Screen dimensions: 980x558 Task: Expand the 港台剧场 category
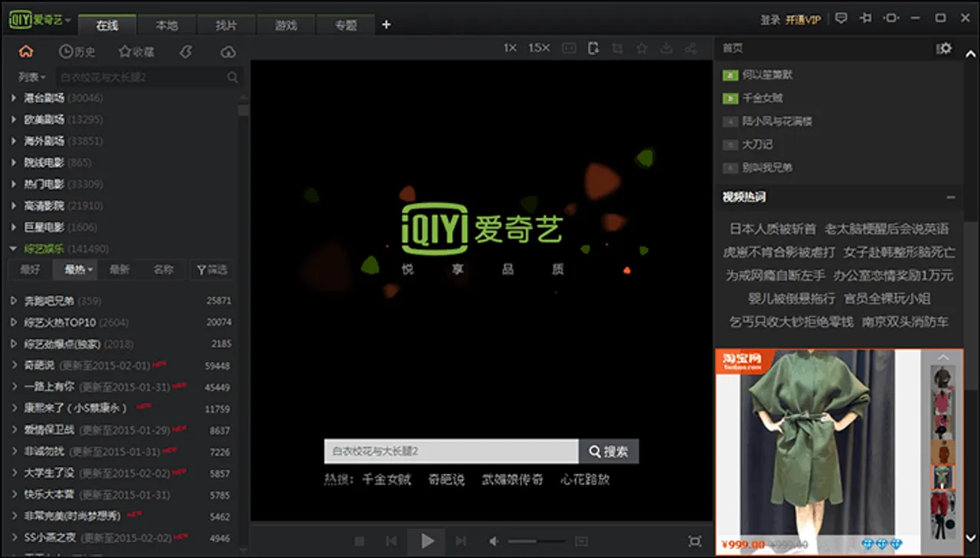point(14,98)
